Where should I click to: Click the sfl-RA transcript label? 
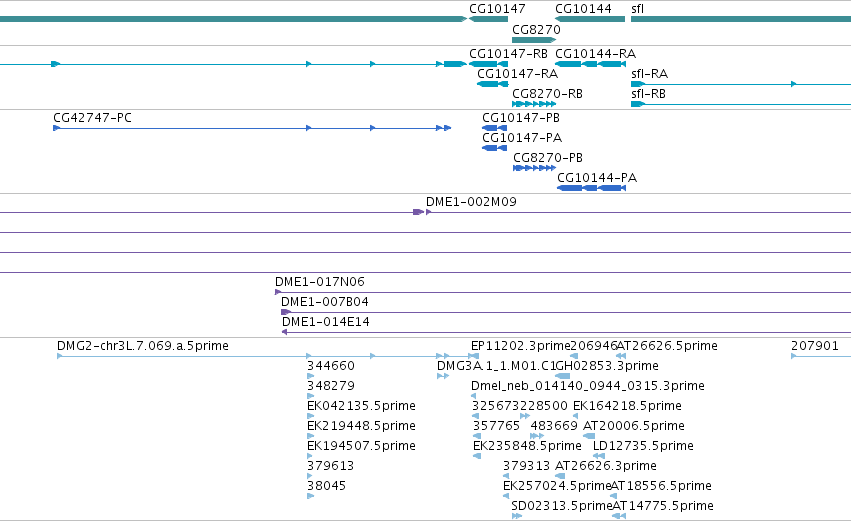pos(649,74)
